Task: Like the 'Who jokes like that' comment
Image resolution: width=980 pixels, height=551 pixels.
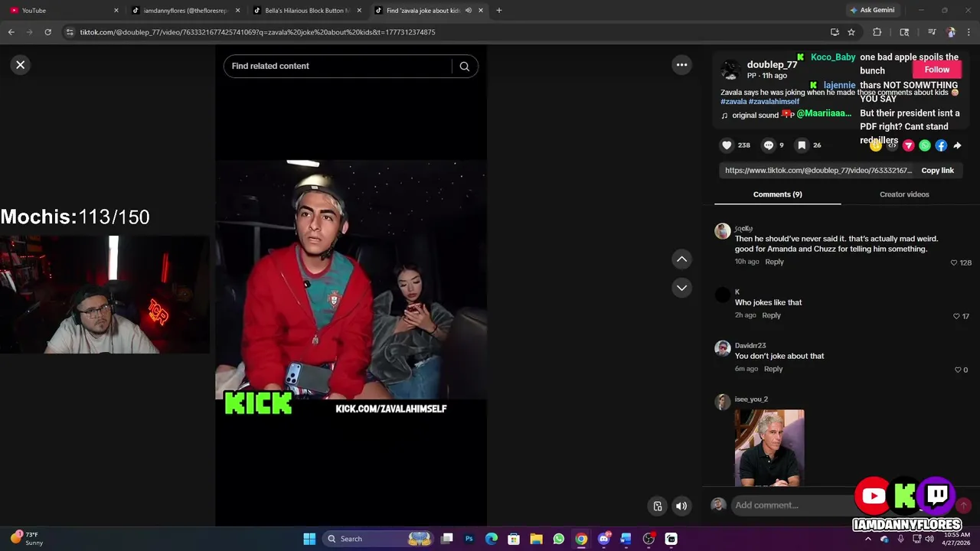Action: 956,316
